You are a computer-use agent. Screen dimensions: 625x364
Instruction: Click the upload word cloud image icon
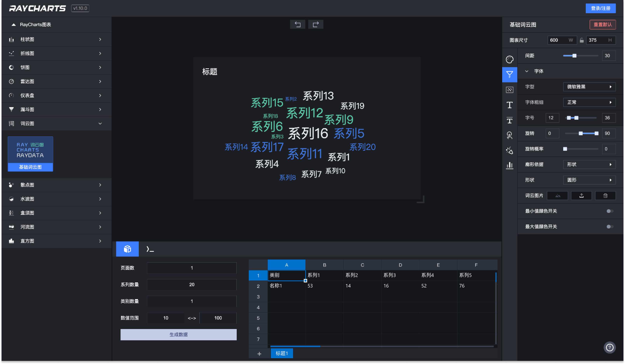(x=581, y=195)
